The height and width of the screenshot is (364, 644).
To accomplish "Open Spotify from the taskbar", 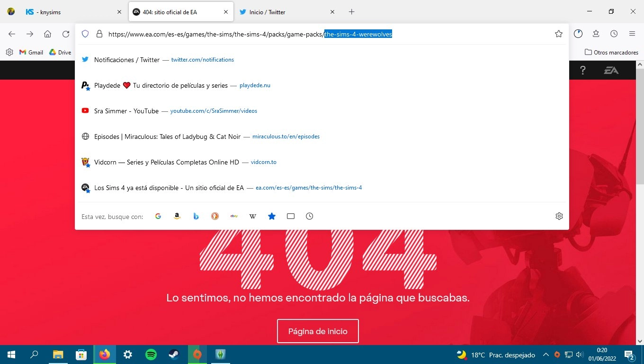I will (x=151, y=355).
